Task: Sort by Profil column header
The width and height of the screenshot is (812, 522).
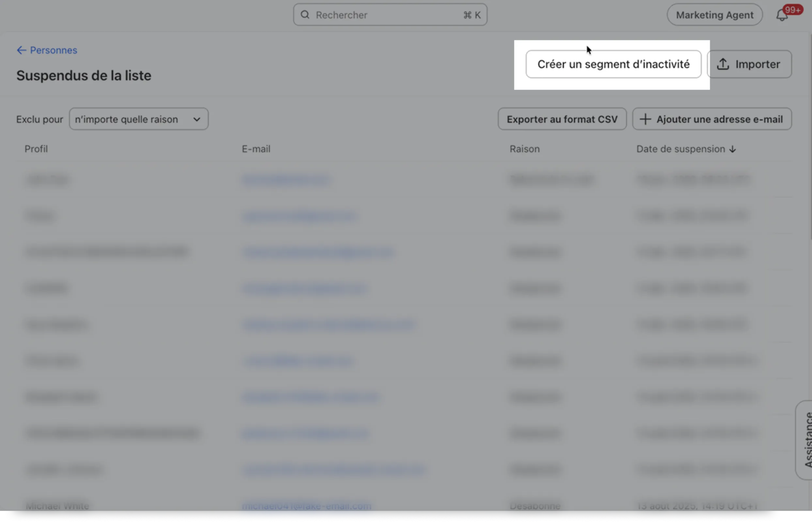Action: 36,149
